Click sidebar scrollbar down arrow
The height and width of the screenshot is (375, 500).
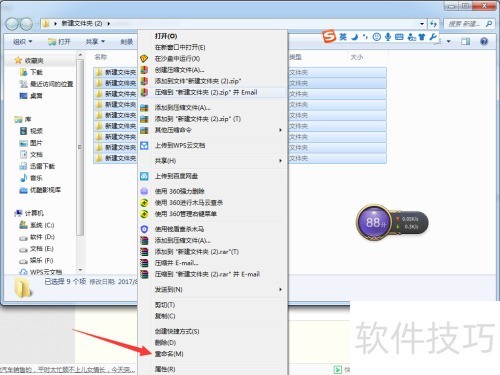tap(80, 270)
